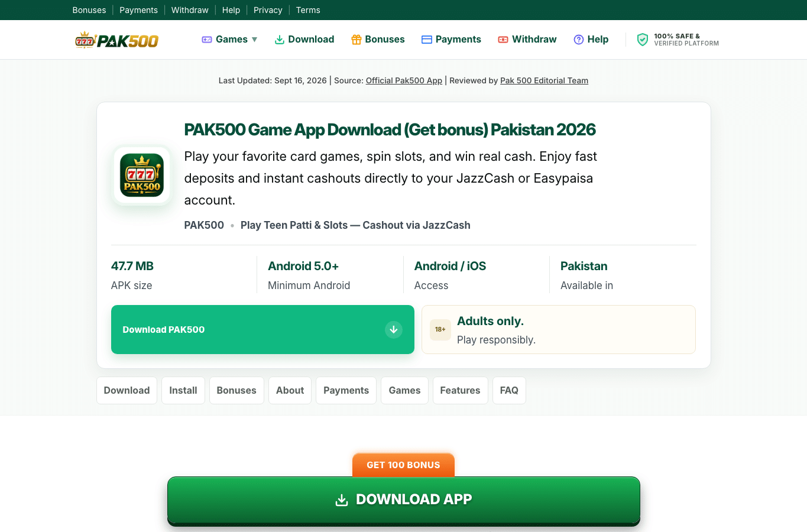
Task: Jump to the Bonuses section tab
Action: [x=236, y=390]
